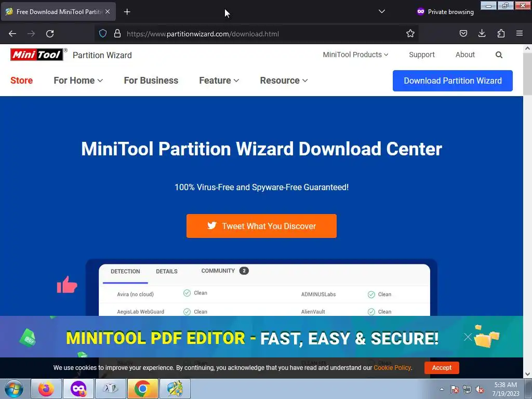
Task: Open the Cookie Policy link
Action: pos(392,368)
